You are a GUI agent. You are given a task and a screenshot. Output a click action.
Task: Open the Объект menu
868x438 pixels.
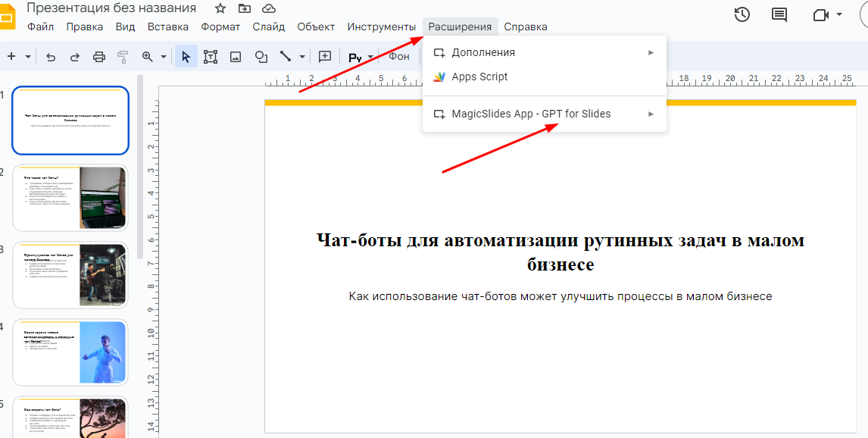click(x=316, y=27)
